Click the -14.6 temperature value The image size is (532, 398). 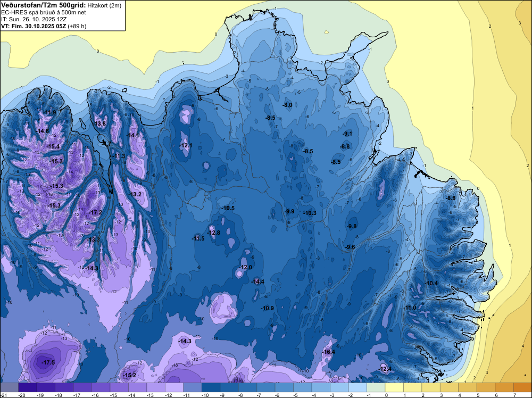43,131
